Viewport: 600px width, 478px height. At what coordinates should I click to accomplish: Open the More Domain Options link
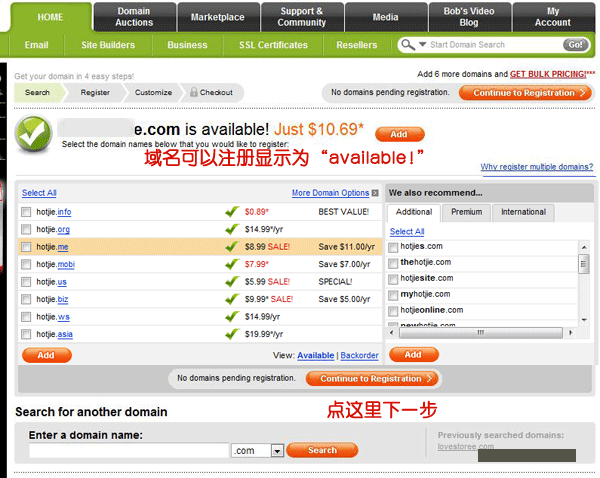point(330,193)
